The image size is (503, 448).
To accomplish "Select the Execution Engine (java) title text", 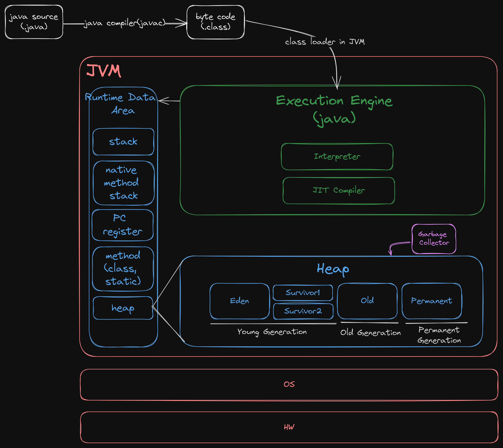I will click(334, 110).
